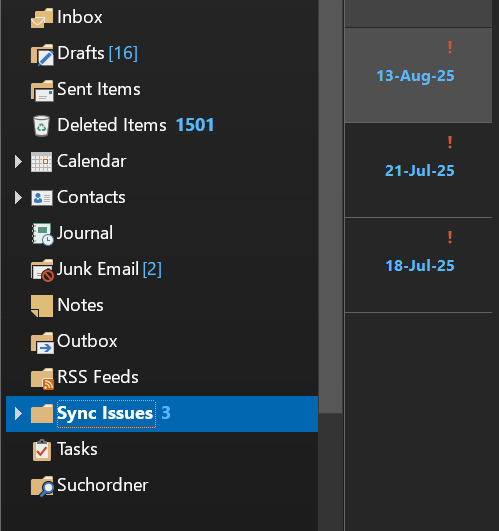The height and width of the screenshot is (531, 499).
Task: Open the Tasks label
Action: pos(78,449)
